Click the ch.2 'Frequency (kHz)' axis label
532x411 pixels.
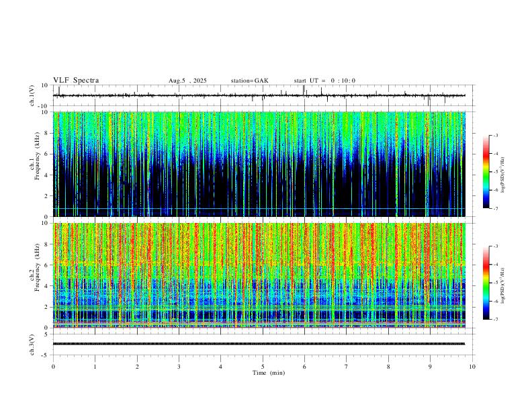37,267
